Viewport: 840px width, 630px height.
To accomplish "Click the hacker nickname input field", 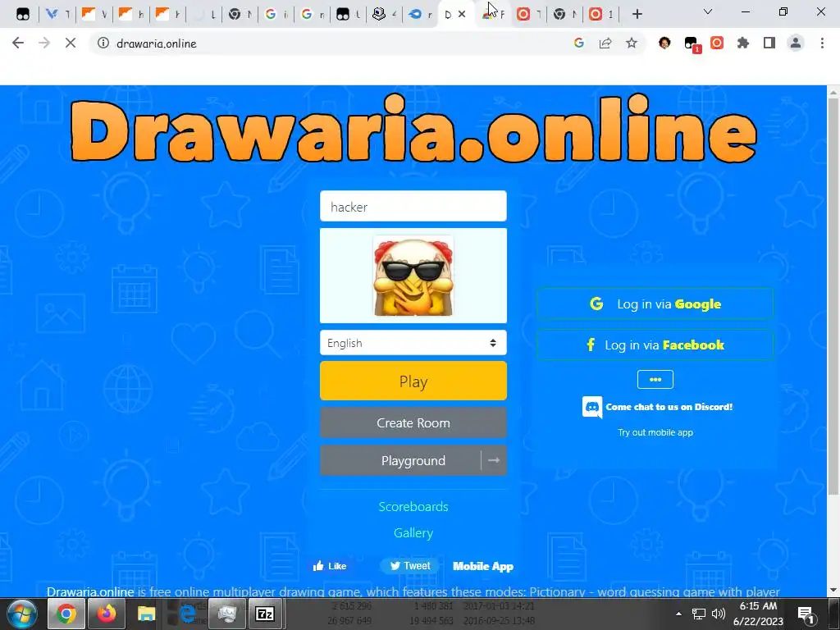I will pyautogui.click(x=413, y=206).
